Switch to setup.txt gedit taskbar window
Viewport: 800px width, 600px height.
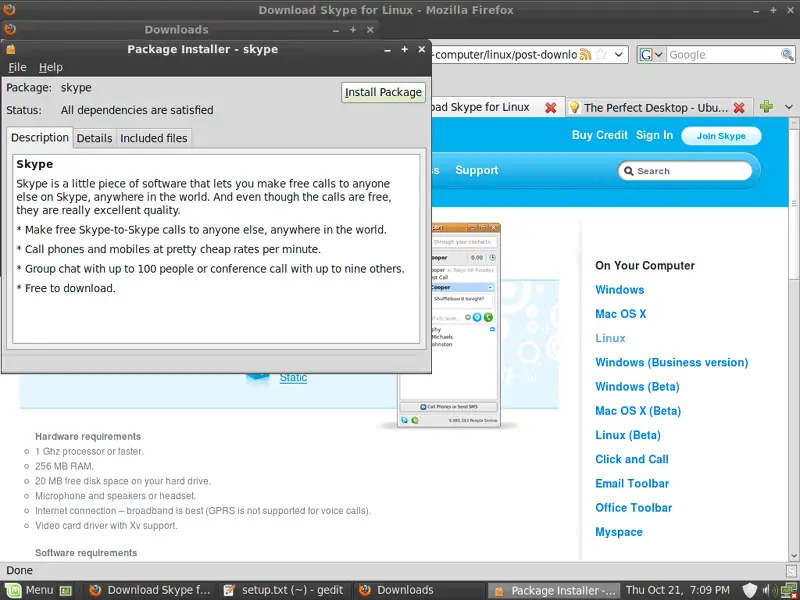point(284,590)
